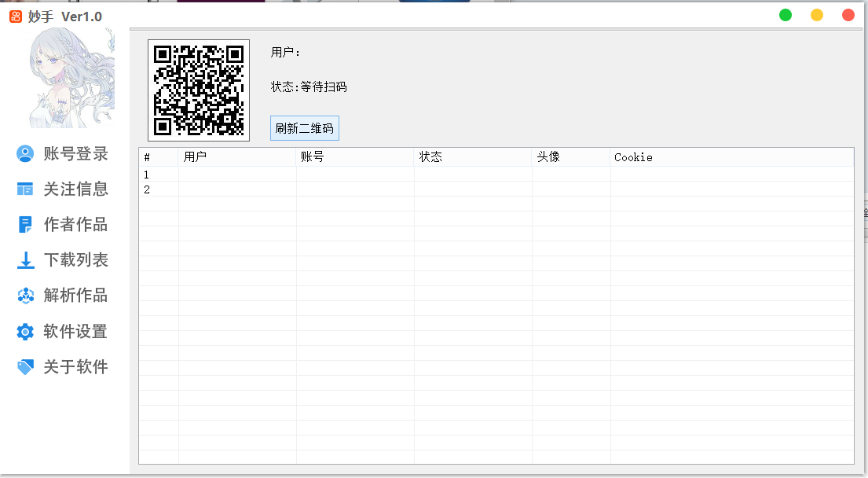Switch to the 关注信息 page
The height and width of the screenshot is (478, 868).
tap(75, 189)
